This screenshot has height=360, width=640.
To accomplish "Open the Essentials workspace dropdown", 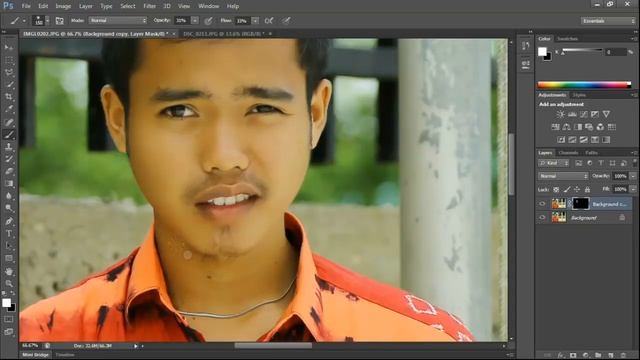I will [x=608, y=21].
